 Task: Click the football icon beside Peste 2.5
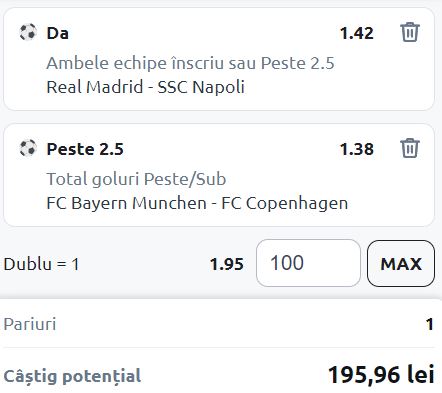tap(28, 148)
